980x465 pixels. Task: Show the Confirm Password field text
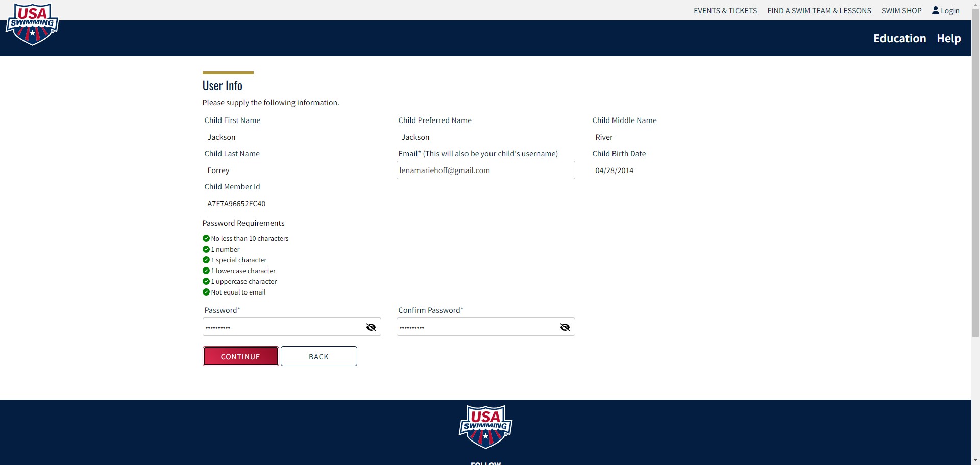[x=565, y=327]
